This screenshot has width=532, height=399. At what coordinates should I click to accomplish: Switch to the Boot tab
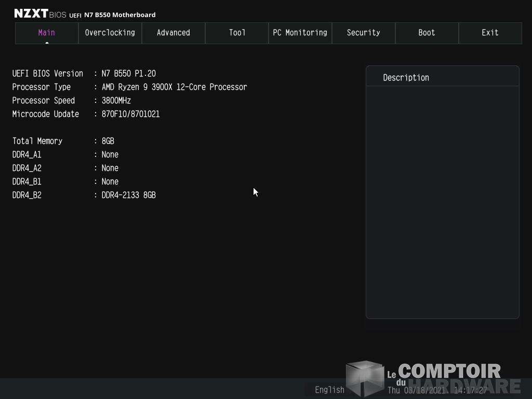click(427, 33)
